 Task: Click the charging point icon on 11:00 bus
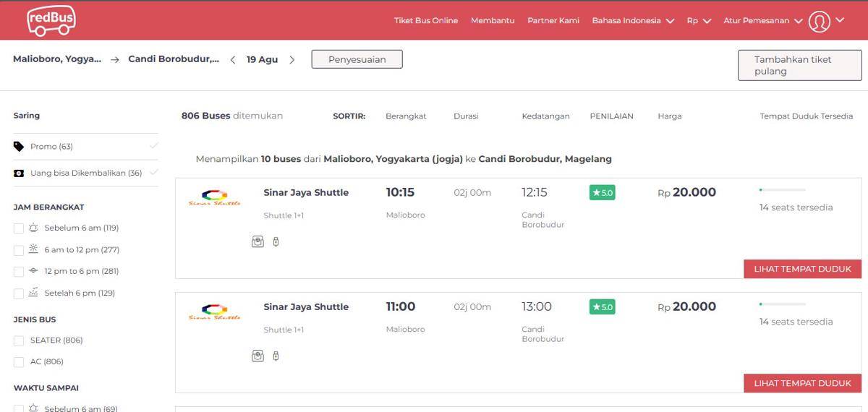pyautogui.click(x=276, y=356)
